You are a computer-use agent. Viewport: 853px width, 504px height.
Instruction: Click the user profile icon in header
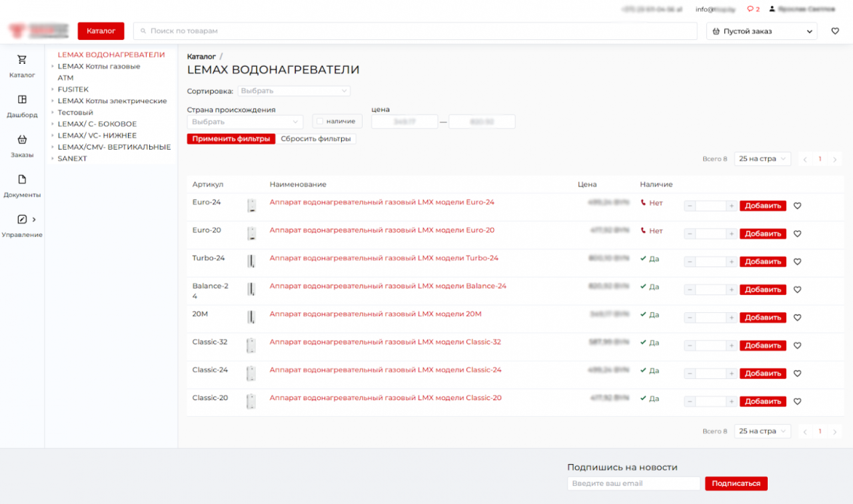click(x=772, y=9)
